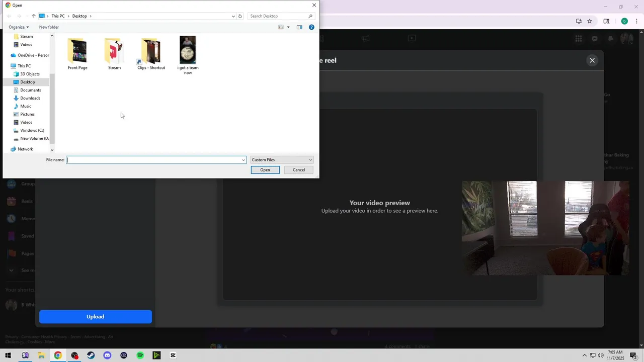The height and width of the screenshot is (362, 644).
Task: Expand the recent locations dropdown arrow
Action: 26,16
